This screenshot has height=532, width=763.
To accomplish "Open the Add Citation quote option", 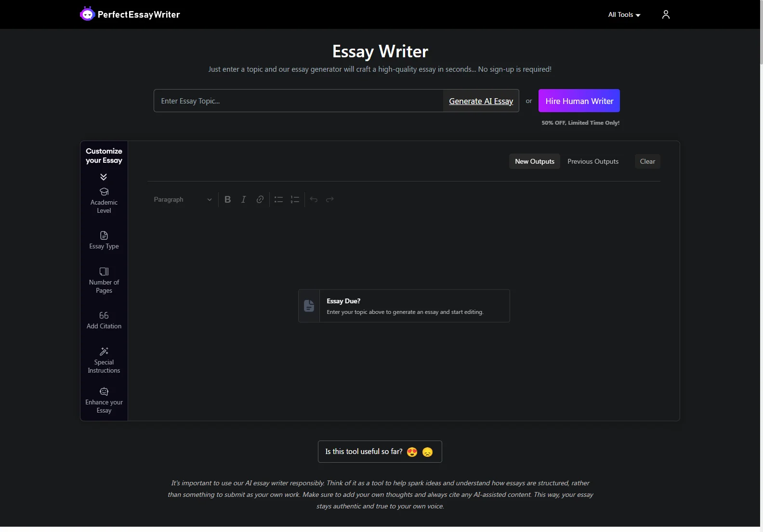I will 104,320.
